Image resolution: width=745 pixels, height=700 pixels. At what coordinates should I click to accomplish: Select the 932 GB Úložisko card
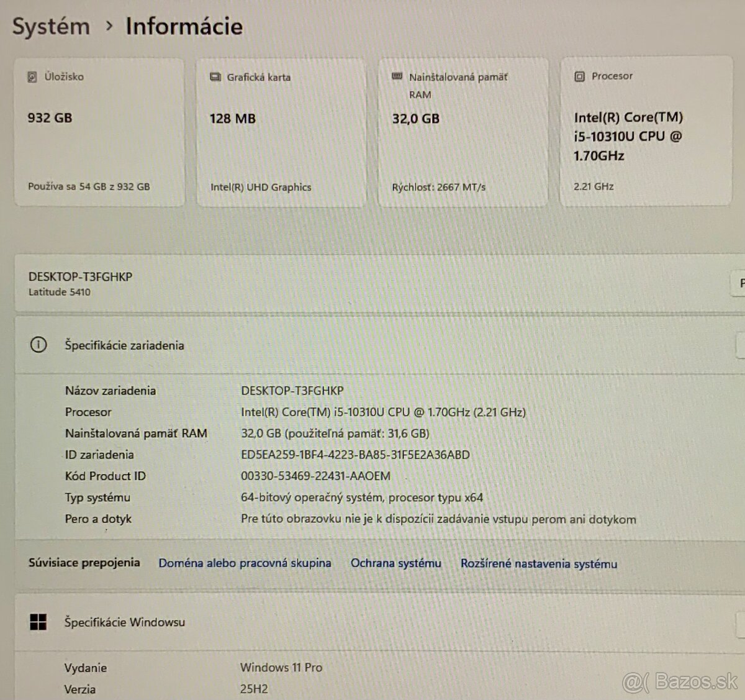pos(99,132)
